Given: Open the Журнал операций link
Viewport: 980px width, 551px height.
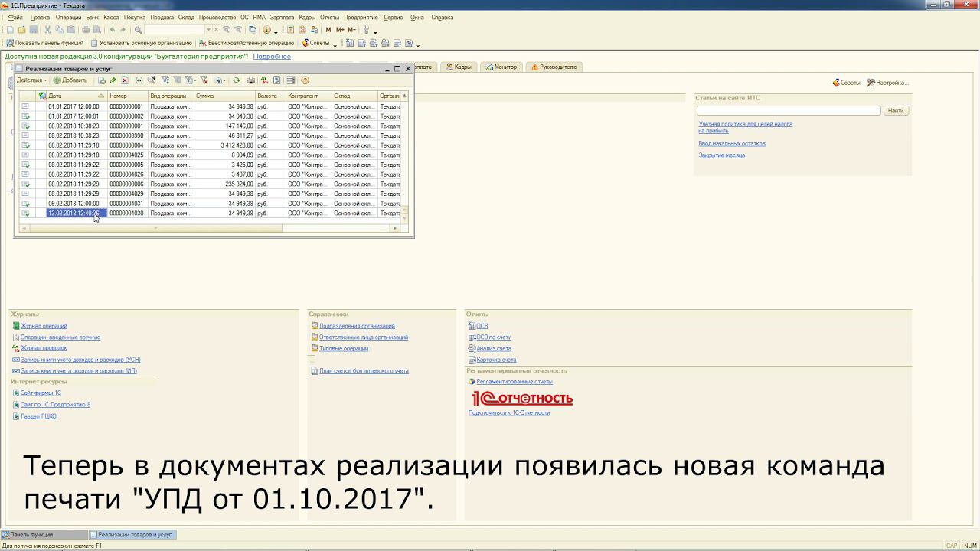Looking at the screenshot, I should coord(44,326).
